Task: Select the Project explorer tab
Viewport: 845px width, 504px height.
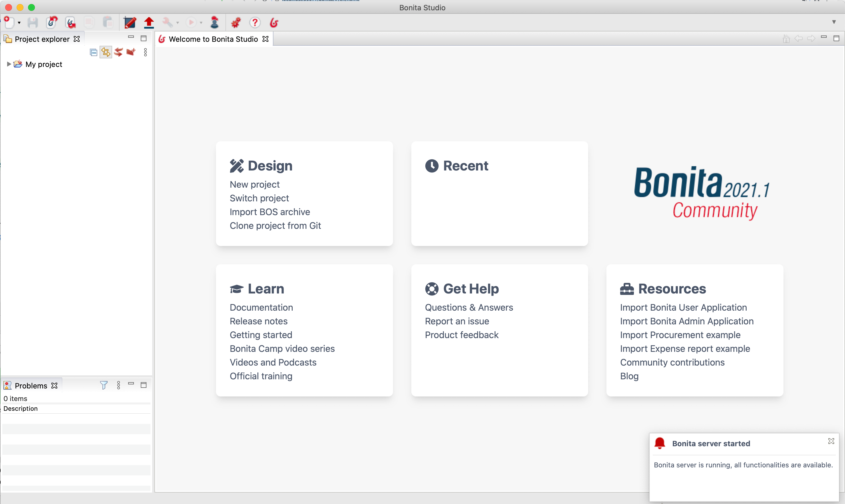Action: [42, 39]
